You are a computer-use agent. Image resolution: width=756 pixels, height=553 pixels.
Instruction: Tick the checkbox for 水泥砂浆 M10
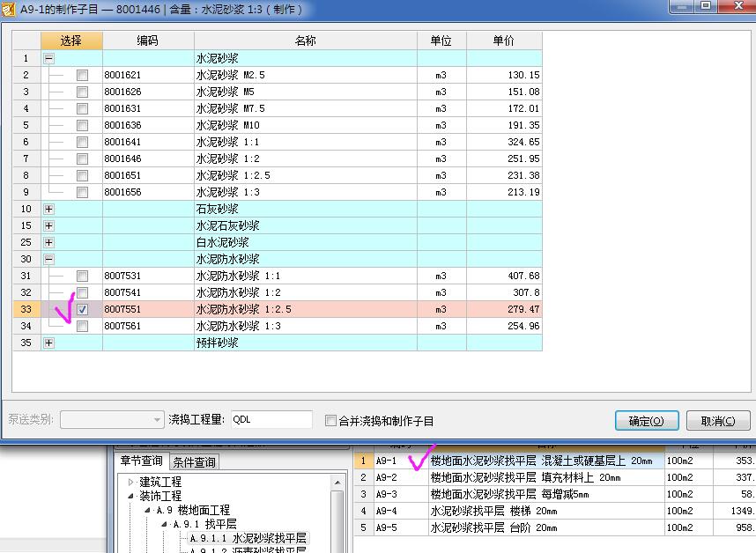(x=83, y=125)
